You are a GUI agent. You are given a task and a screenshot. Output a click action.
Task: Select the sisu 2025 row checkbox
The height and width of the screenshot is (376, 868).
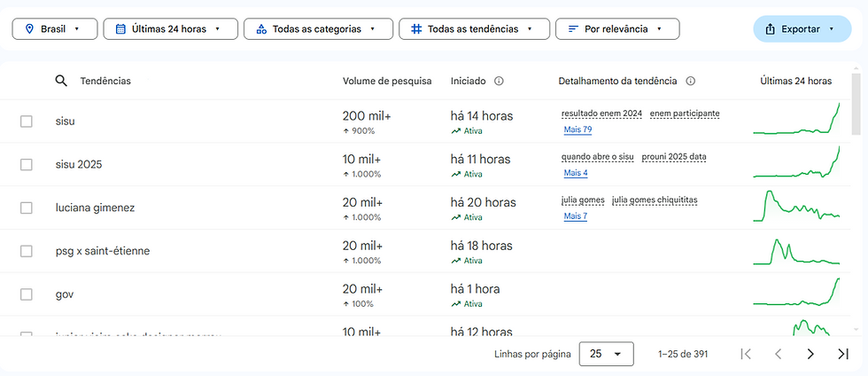26,165
